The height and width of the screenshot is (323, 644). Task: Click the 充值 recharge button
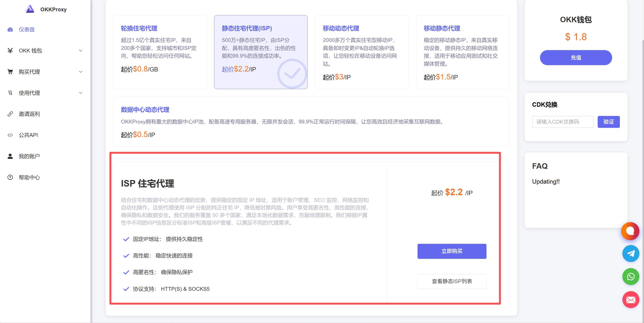(576, 58)
